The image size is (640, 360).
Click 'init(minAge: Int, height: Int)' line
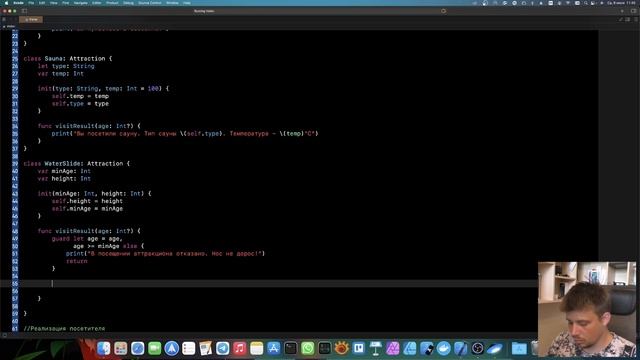coord(94,193)
